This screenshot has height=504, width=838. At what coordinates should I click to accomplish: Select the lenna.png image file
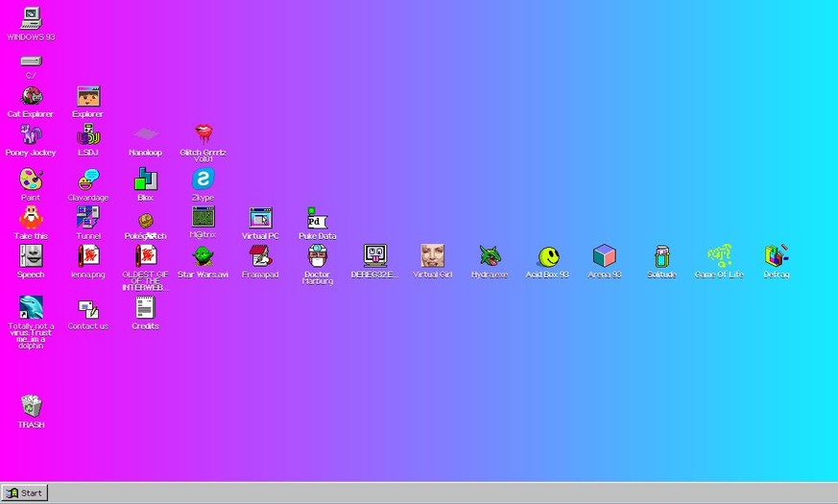[x=88, y=256]
